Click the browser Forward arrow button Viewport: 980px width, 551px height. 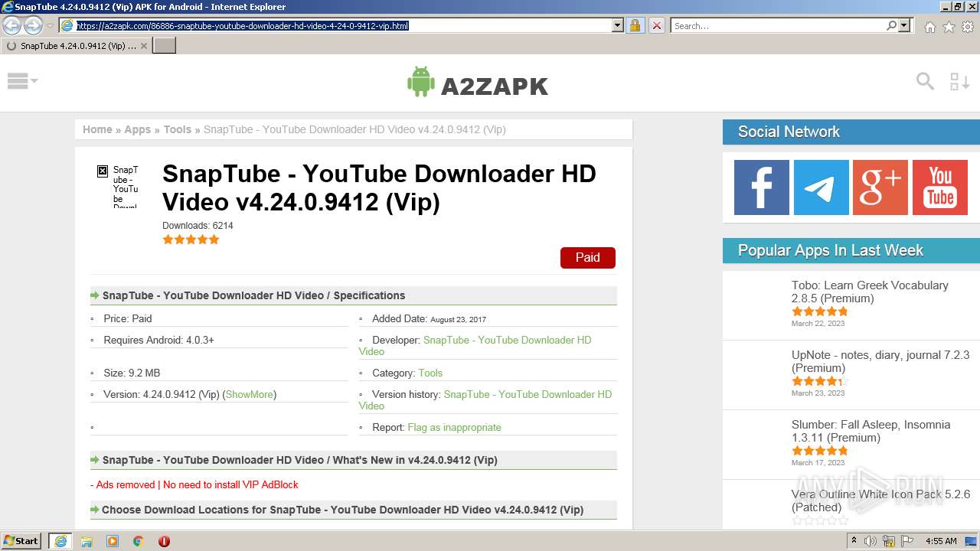(33, 26)
